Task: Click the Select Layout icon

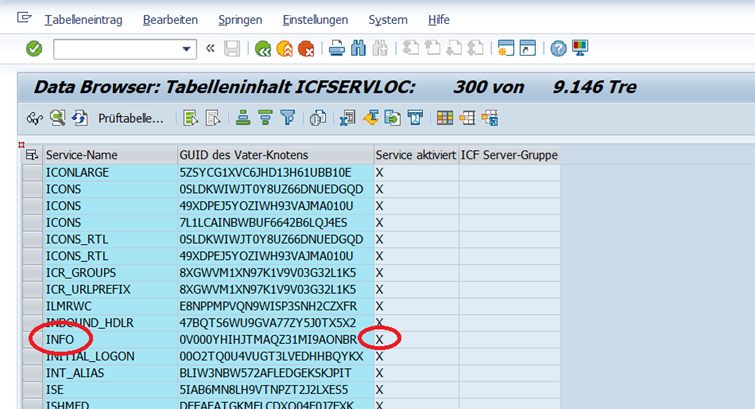Action: pyautogui.click(x=467, y=118)
